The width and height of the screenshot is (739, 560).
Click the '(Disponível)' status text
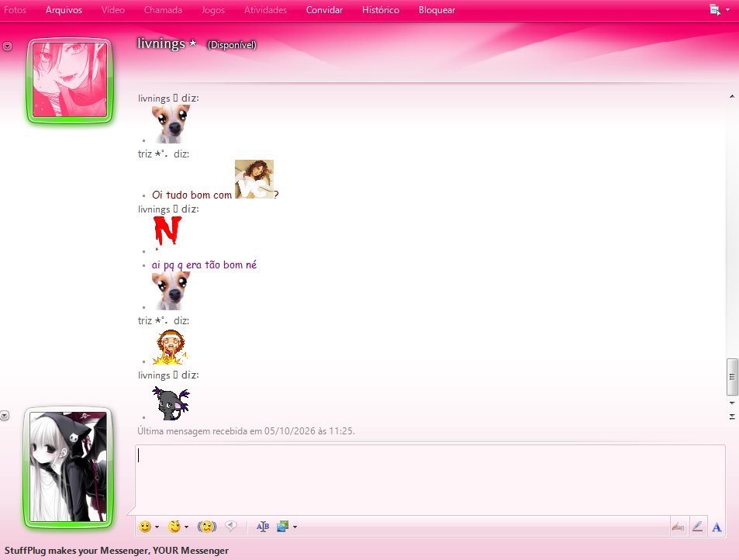coord(232,45)
